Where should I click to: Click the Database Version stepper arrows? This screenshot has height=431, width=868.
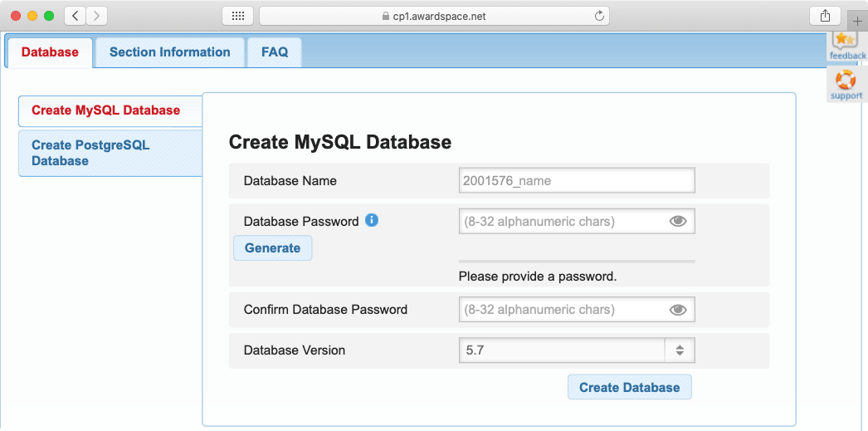679,350
